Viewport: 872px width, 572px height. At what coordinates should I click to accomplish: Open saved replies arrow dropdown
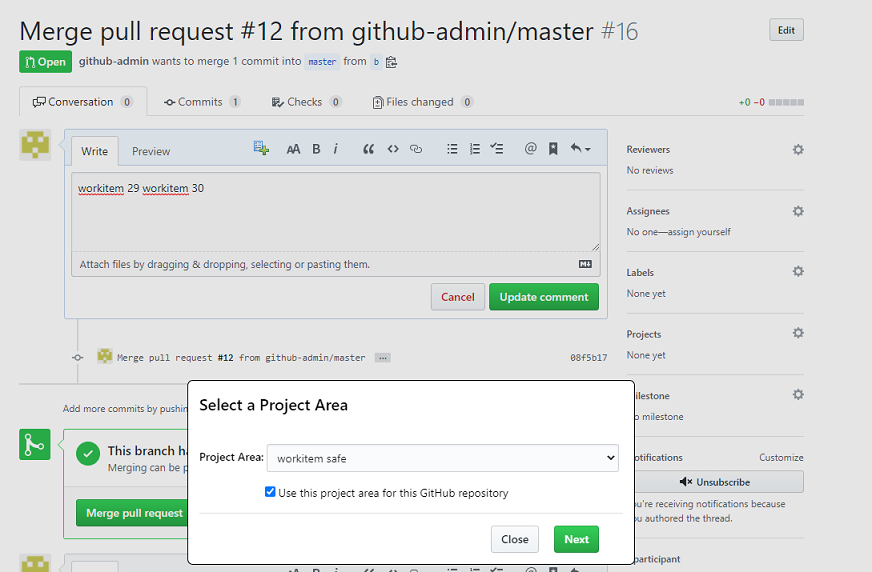tap(581, 148)
